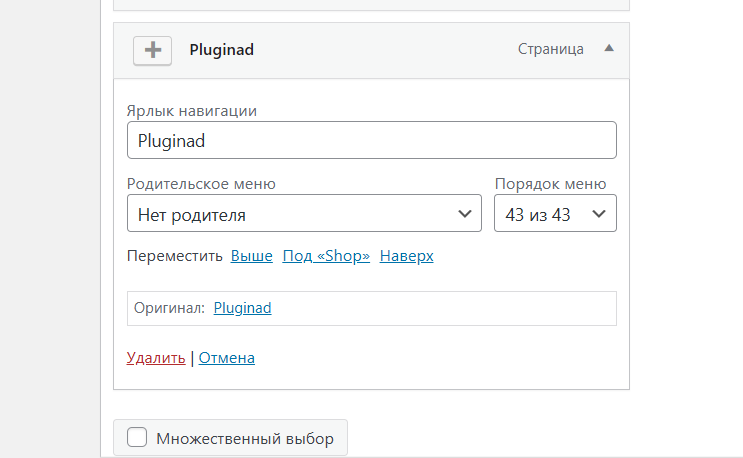This screenshot has width=743, height=458.
Task: Click the Множественный выбор label text
Action: click(245, 439)
